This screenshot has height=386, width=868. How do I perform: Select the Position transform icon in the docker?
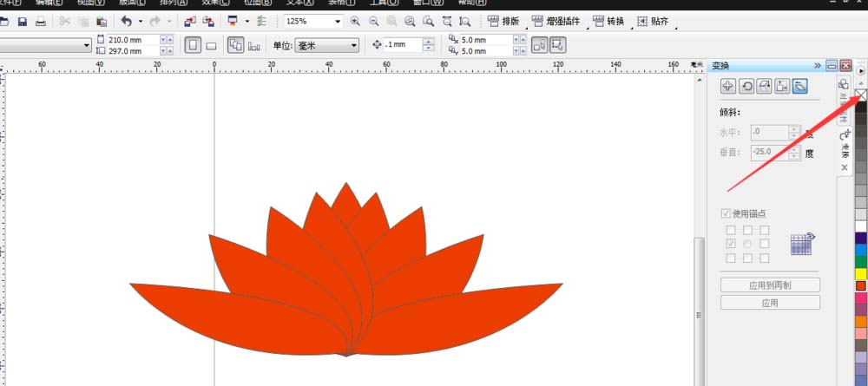727,86
